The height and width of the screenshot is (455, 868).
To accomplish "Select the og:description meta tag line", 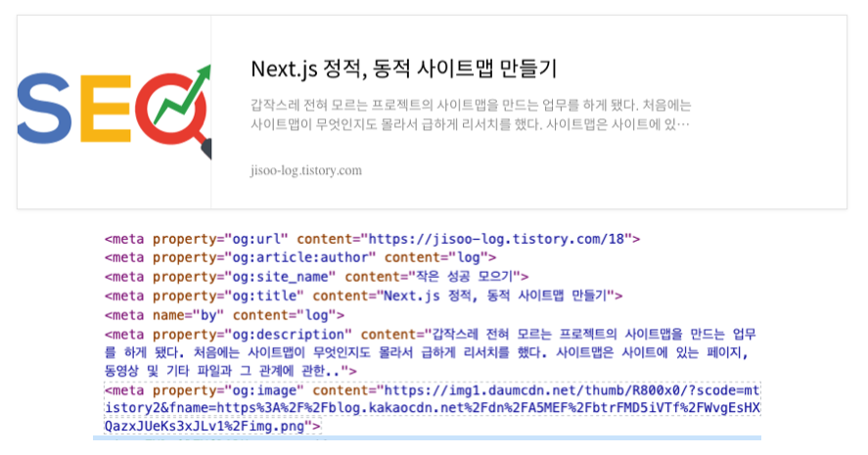I will 431,352.
